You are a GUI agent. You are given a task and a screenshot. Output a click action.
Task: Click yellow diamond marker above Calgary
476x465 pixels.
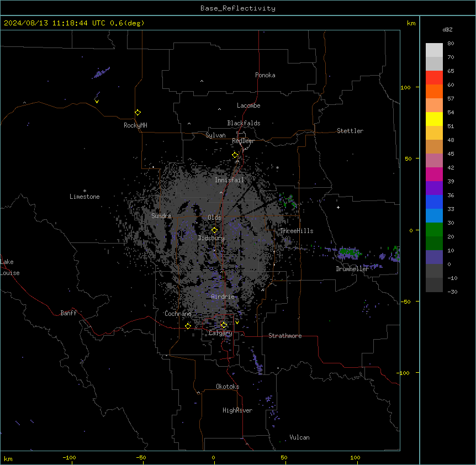(x=224, y=325)
